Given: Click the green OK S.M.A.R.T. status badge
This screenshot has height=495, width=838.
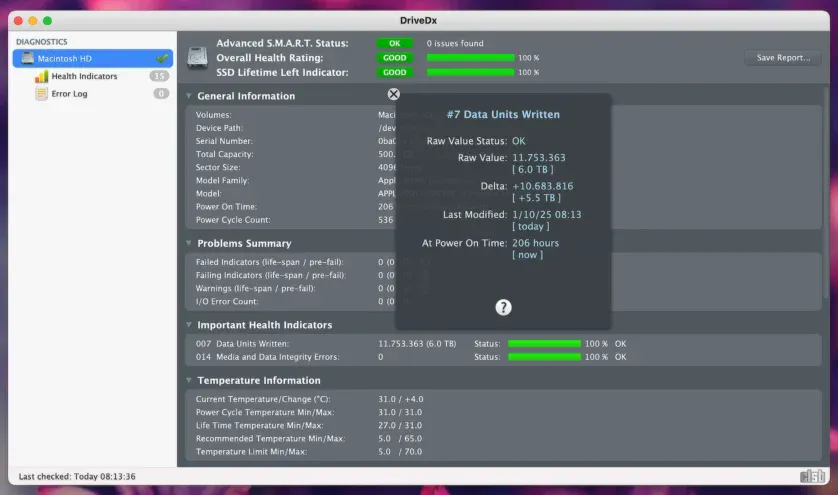Looking at the screenshot, I should pos(394,44).
